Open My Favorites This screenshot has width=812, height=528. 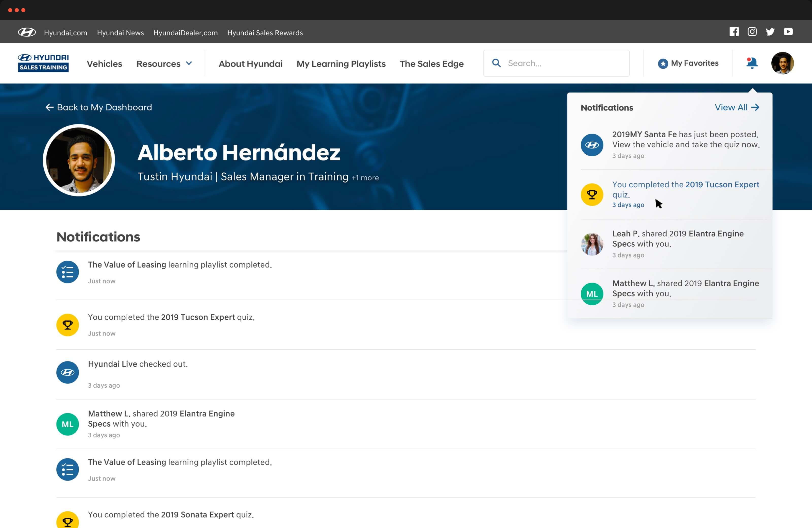point(688,63)
